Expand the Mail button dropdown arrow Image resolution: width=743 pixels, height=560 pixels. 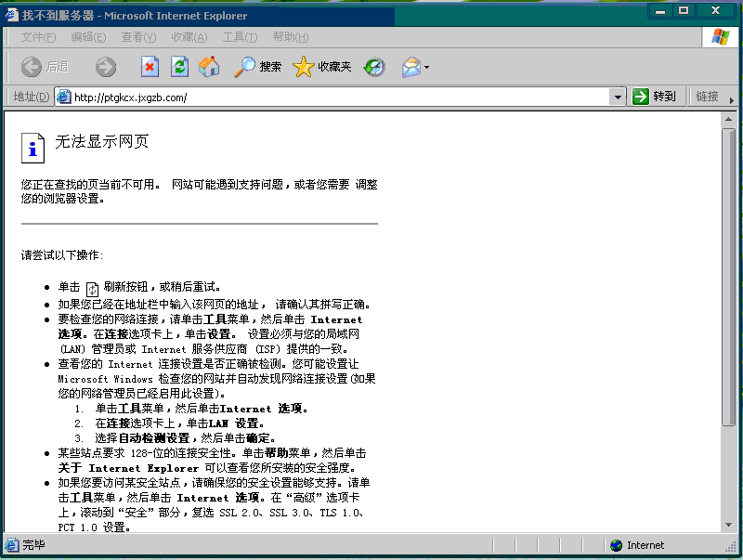[426, 67]
